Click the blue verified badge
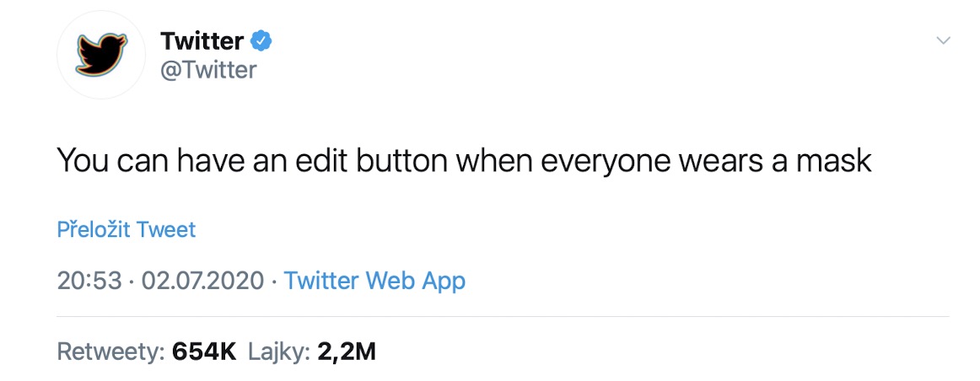Viewport: 980px width, 381px height. click(x=261, y=40)
